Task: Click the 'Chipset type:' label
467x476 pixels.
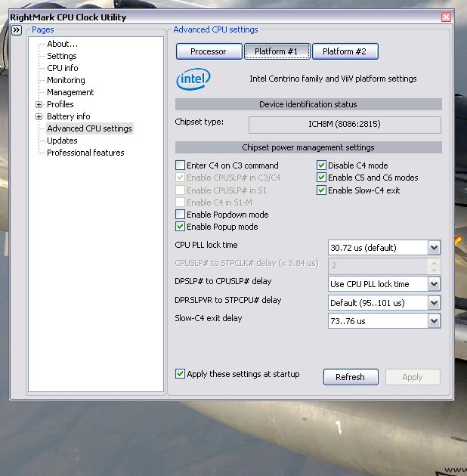Action: pos(199,122)
